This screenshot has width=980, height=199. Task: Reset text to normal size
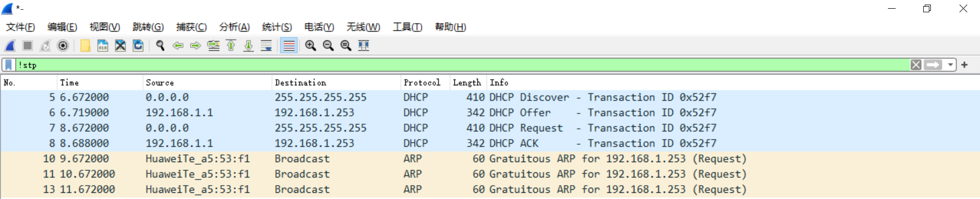pyautogui.click(x=346, y=46)
